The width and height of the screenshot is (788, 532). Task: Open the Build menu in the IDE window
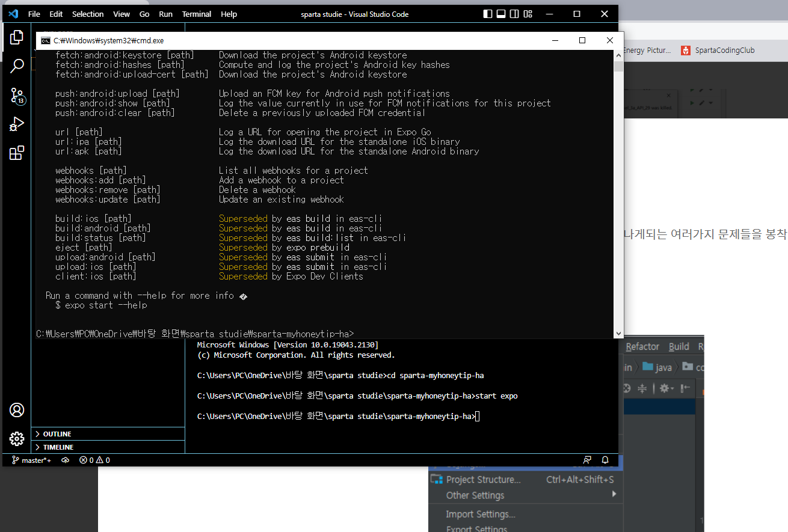coord(679,347)
